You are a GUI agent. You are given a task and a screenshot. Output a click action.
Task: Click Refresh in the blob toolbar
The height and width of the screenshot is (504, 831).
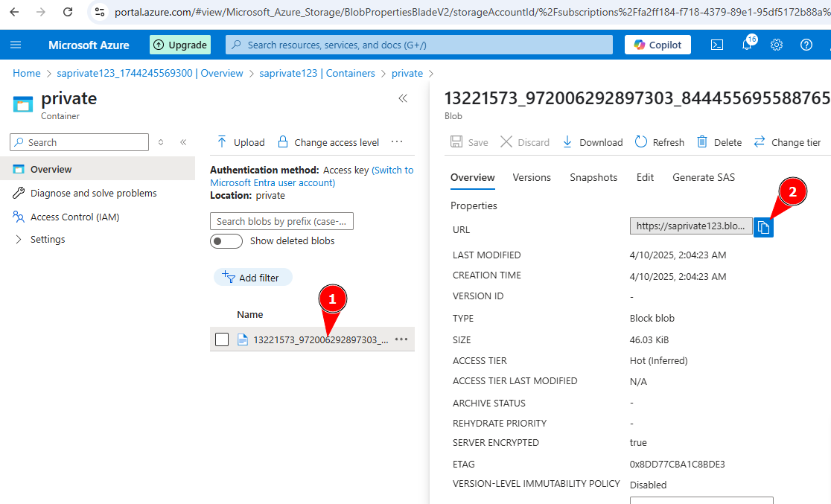tap(659, 142)
